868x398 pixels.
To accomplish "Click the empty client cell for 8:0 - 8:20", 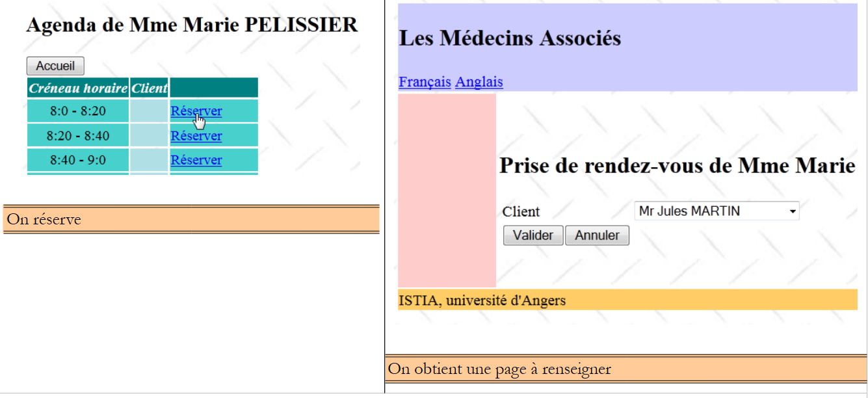I will [x=149, y=111].
